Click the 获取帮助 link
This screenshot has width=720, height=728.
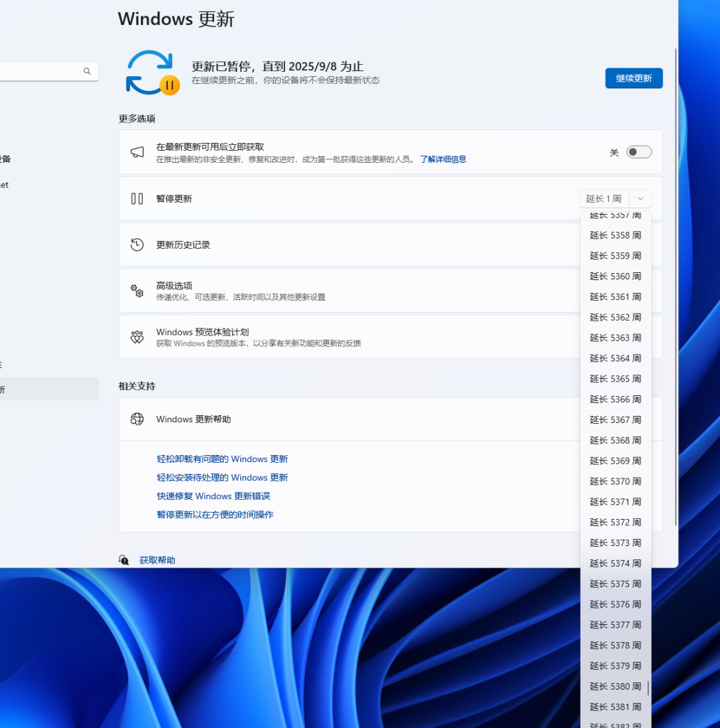coord(157,560)
